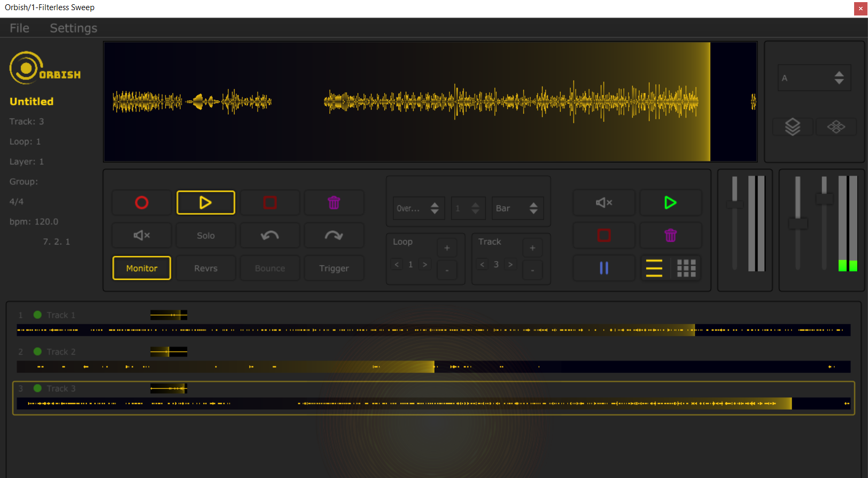Screen dimensions: 868x478
Task: Mute all with the global speaker icon
Action: pyautogui.click(x=604, y=203)
